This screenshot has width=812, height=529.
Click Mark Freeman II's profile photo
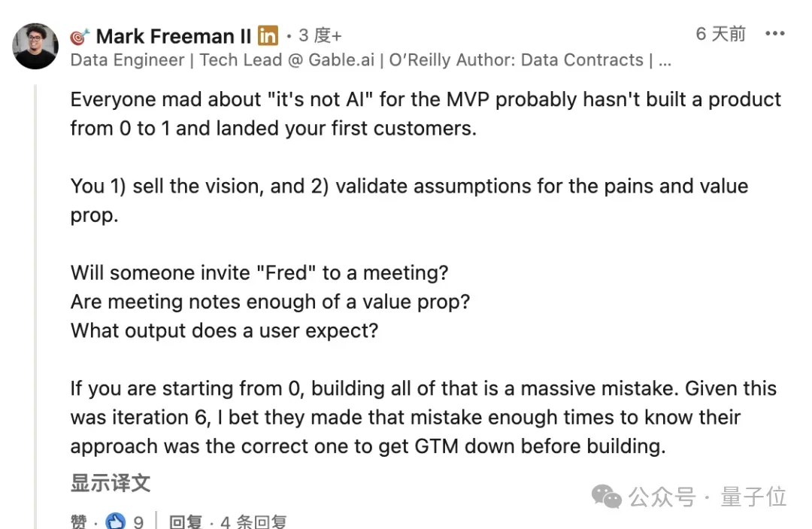click(35, 47)
